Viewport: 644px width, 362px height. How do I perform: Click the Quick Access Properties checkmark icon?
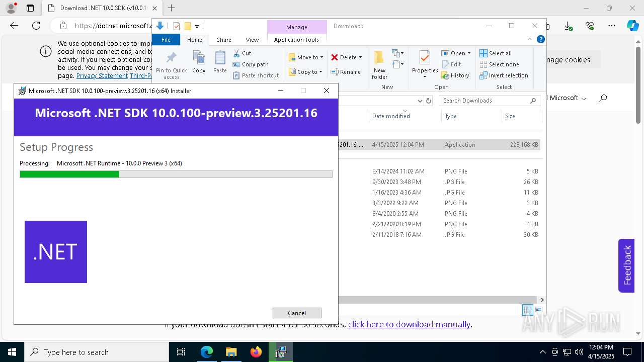[177, 26]
